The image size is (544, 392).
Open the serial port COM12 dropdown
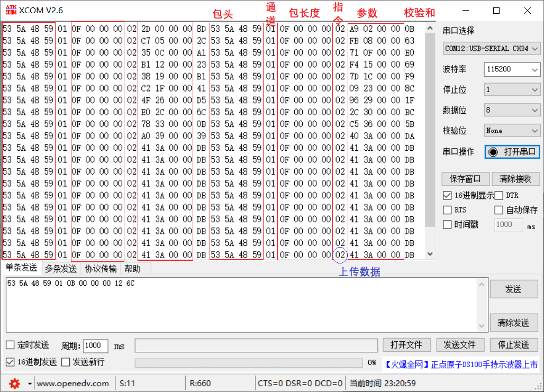491,49
